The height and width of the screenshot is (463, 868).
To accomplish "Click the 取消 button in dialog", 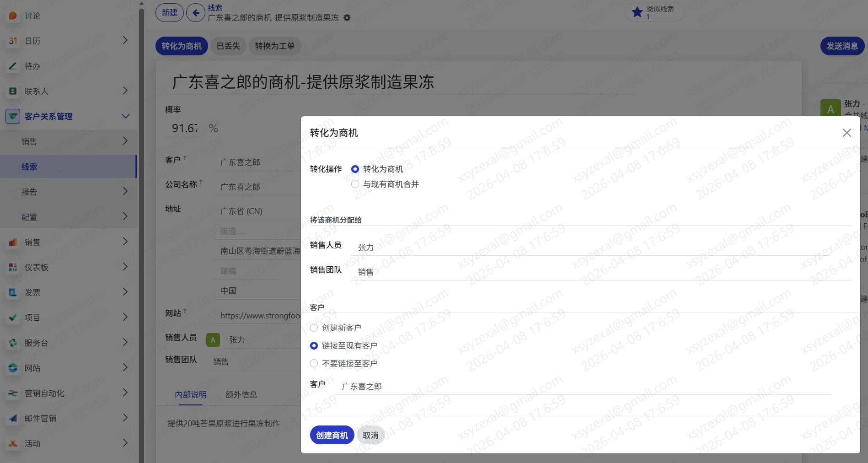I will point(370,435).
